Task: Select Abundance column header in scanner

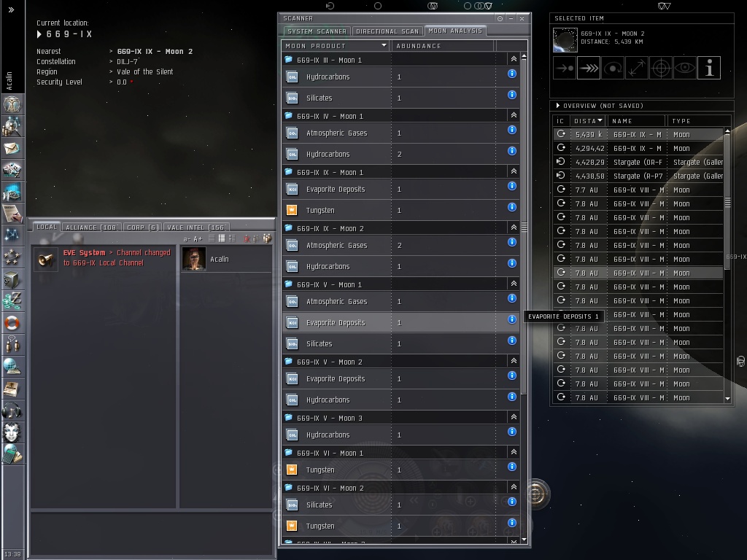Action: click(443, 46)
